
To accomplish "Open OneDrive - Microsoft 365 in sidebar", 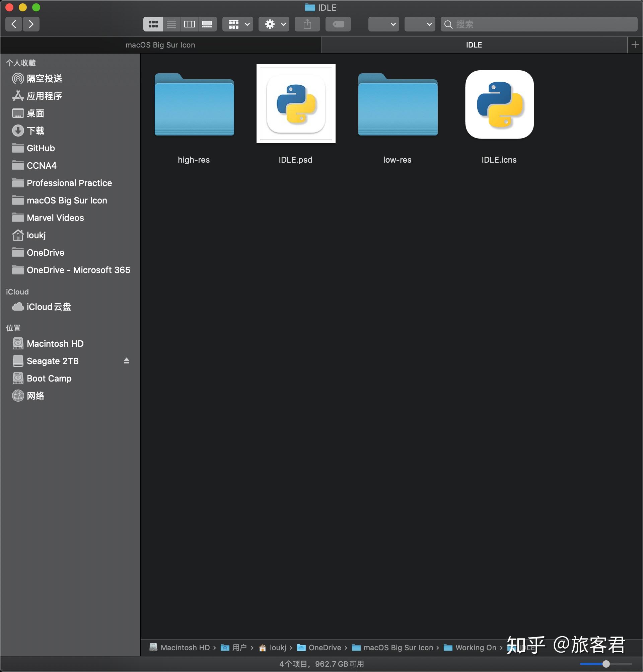I will 70,270.
